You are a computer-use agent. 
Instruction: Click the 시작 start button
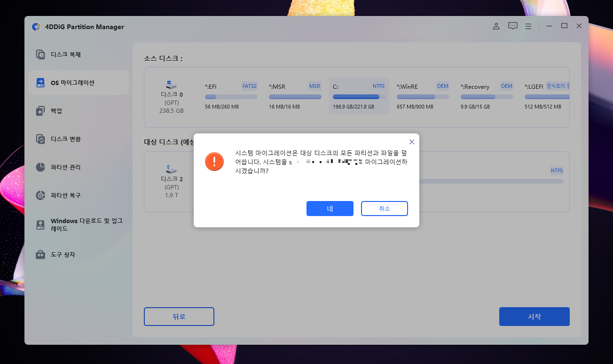[x=534, y=317]
